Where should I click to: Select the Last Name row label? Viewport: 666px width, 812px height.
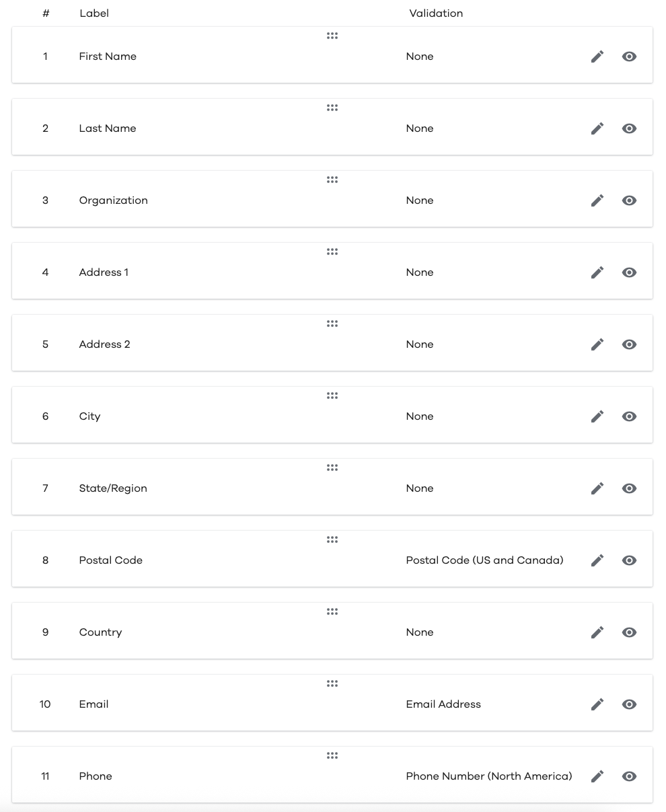108,128
